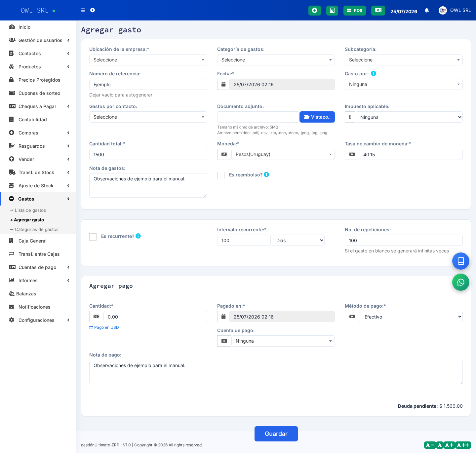The width and height of the screenshot is (476, 453).
Task: Click the Moneda money bill icon
Action: click(x=224, y=154)
